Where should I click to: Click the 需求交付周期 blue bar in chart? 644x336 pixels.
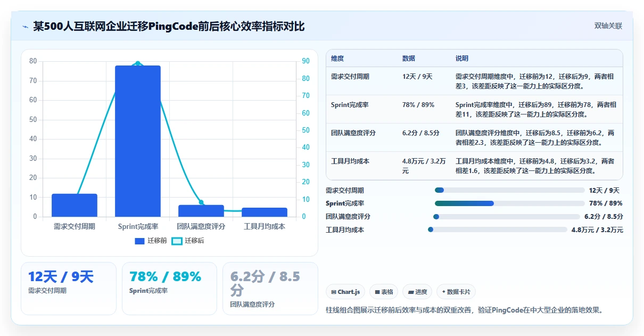[75, 205]
